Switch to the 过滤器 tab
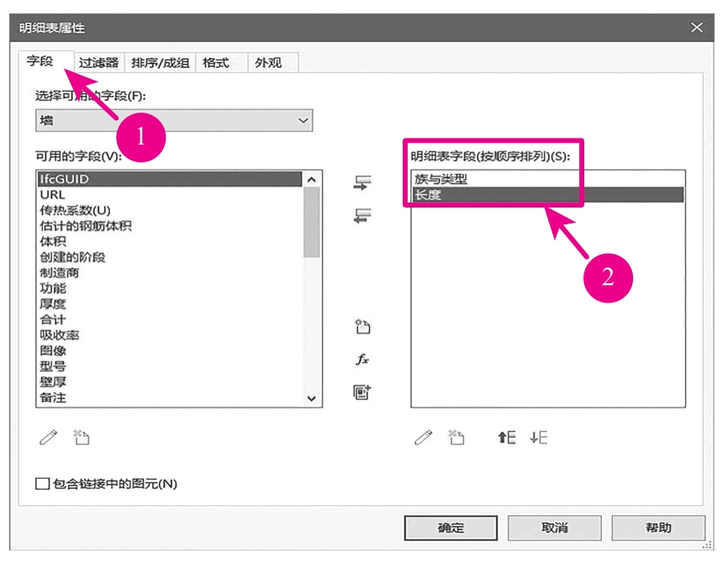This screenshot has height=563, width=728. click(99, 63)
